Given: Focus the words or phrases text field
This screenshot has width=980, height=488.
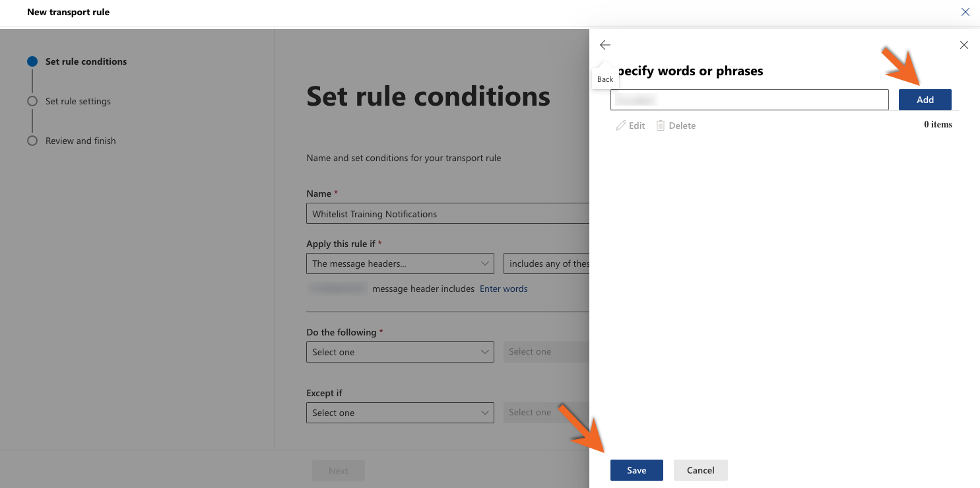Looking at the screenshot, I should pyautogui.click(x=750, y=100).
